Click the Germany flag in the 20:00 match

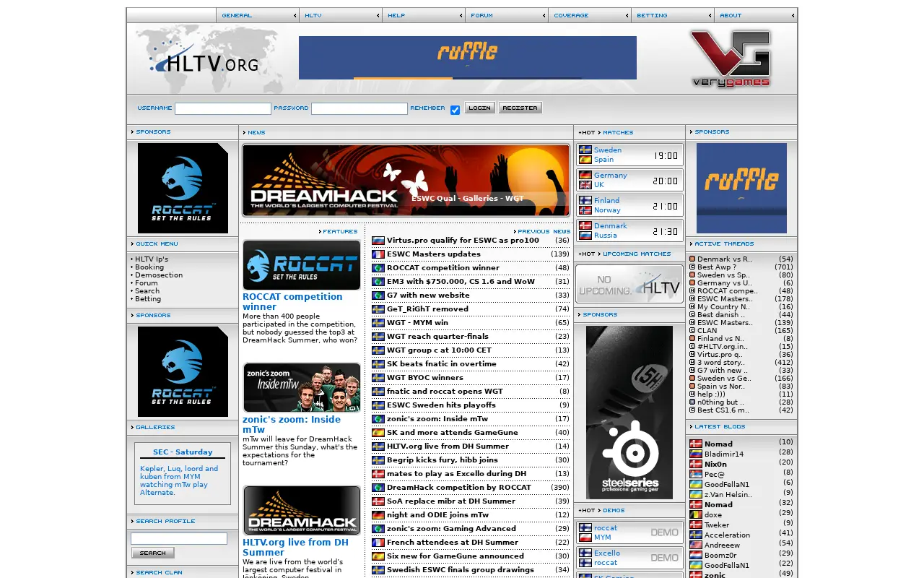(x=585, y=176)
